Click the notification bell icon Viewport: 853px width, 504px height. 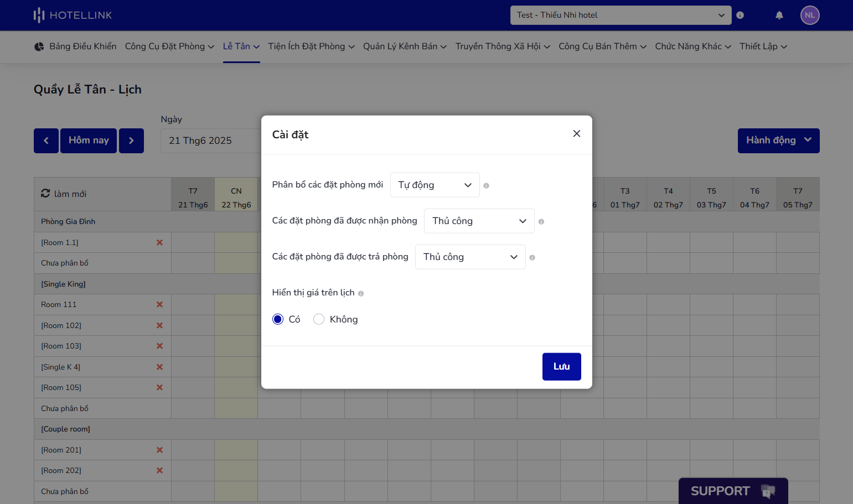tap(779, 15)
